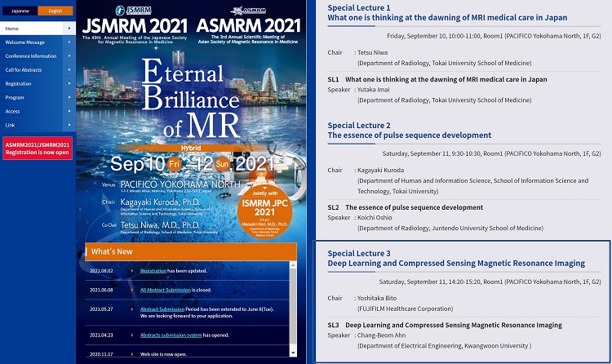This screenshot has width=612, height=364.
Task: Select the English language button
Action: click(x=55, y=11)
